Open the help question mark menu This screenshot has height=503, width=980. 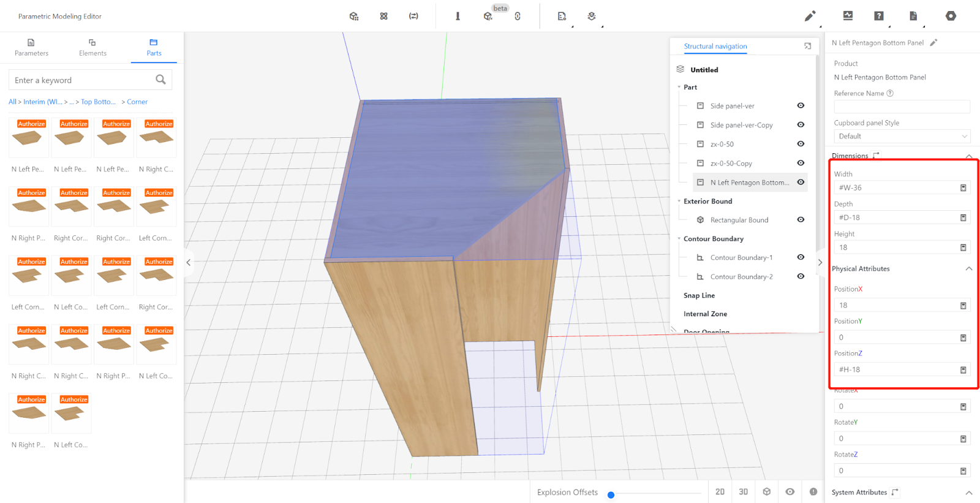(879, 16)
